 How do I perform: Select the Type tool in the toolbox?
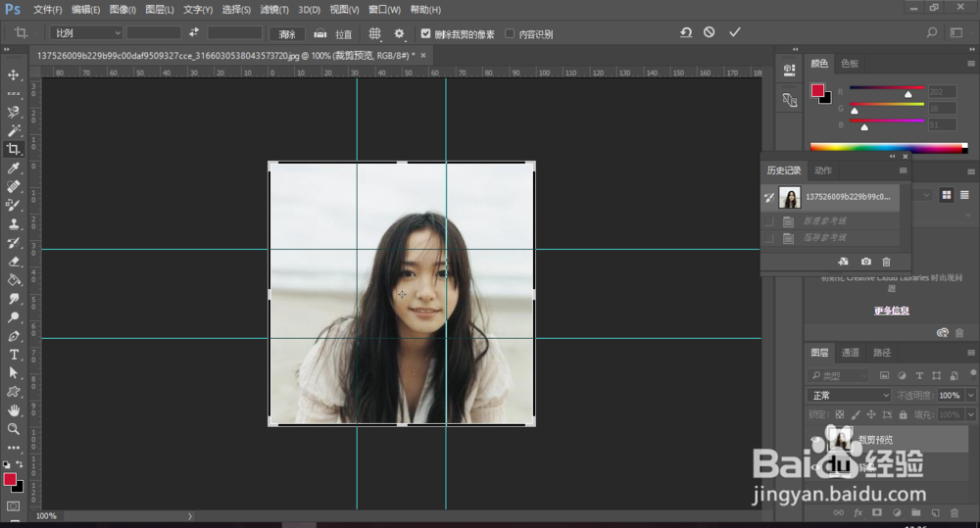click(x=14, y=355)
